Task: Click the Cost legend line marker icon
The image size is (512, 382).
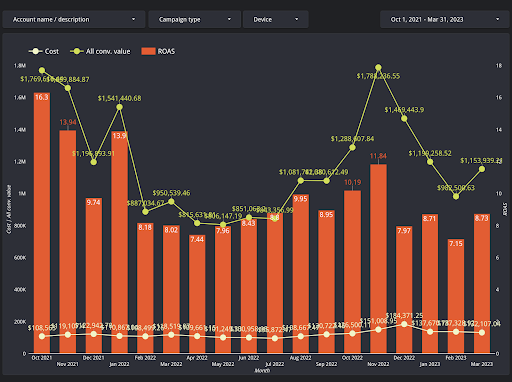Action: click(x=35, y=51)
